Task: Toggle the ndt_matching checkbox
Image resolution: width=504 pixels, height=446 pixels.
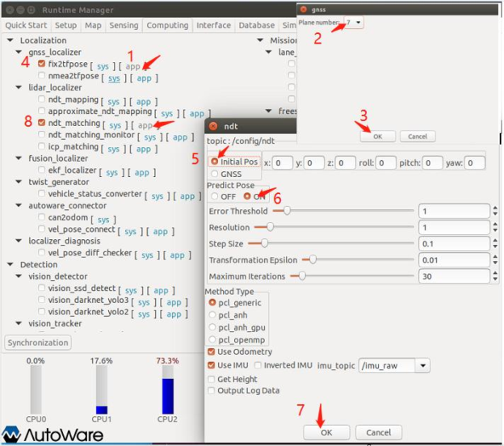Action: pos(42,124)
